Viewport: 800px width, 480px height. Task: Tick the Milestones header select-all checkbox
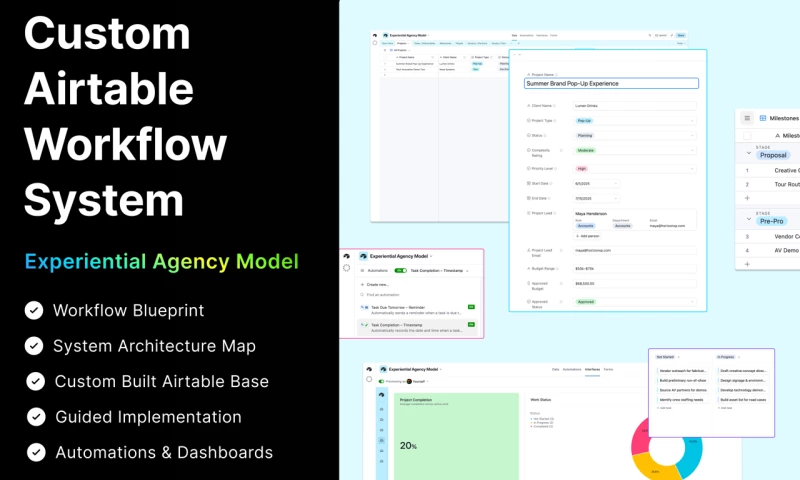746,134
